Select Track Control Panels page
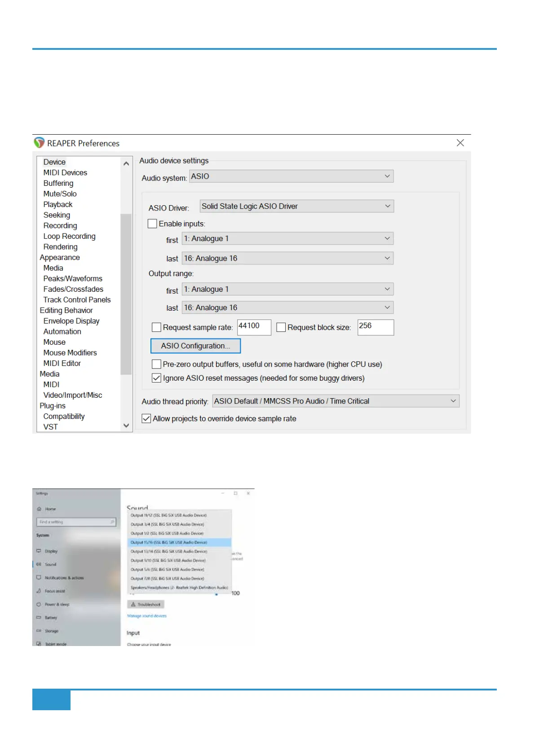 tap(77, 300)
